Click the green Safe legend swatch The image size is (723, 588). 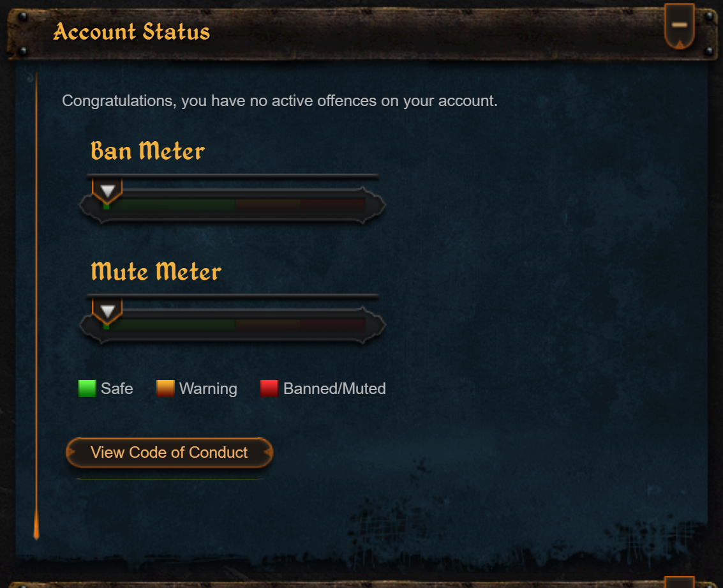pos(87,388)
